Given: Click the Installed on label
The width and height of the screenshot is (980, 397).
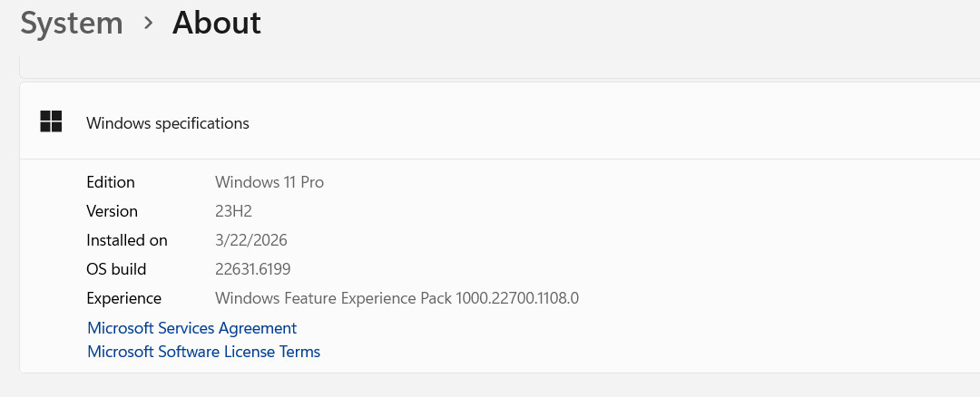Looking at the screenshot, I should 127,240.
